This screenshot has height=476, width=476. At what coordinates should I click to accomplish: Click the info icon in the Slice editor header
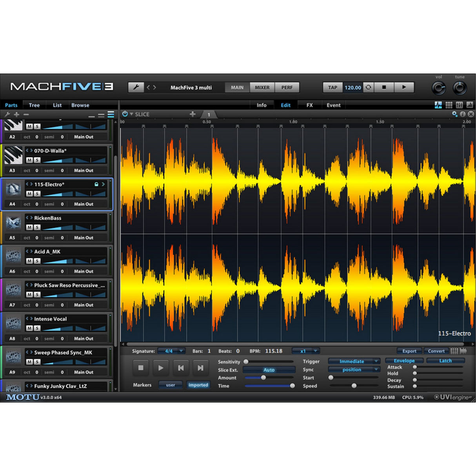463,114
